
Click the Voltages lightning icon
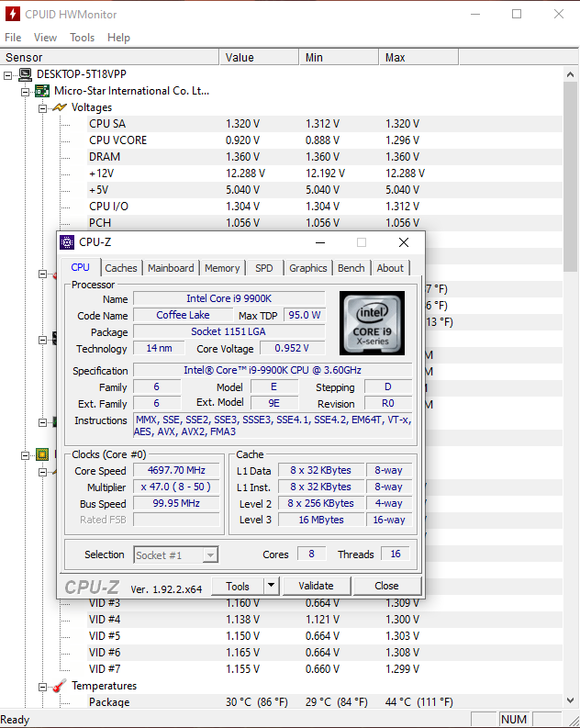60,107
